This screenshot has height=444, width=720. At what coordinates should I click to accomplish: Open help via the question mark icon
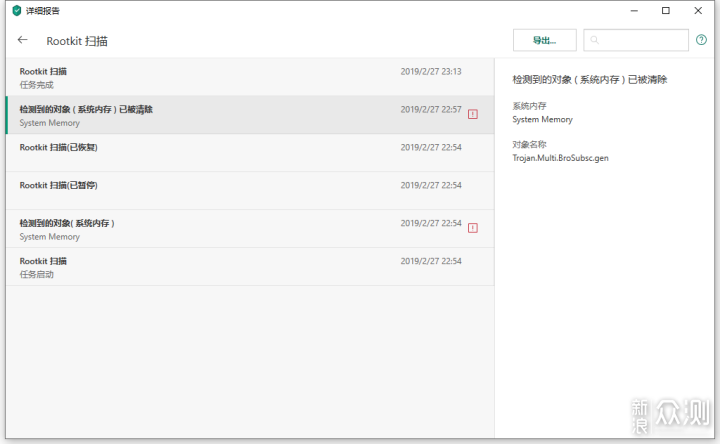[x=701, y=41]
